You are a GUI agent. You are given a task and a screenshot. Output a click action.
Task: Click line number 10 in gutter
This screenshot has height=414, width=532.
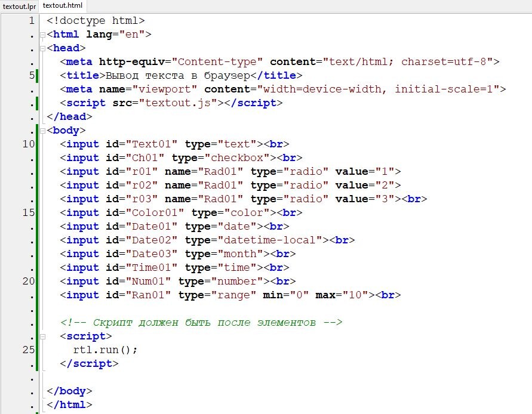click(x=29, y=144)
